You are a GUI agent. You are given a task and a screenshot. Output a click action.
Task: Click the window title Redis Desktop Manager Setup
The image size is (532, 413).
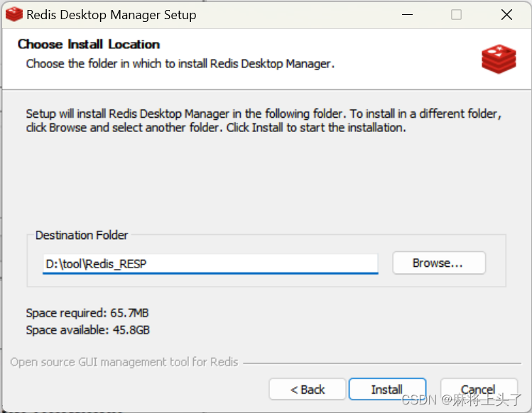click(112, 15)
